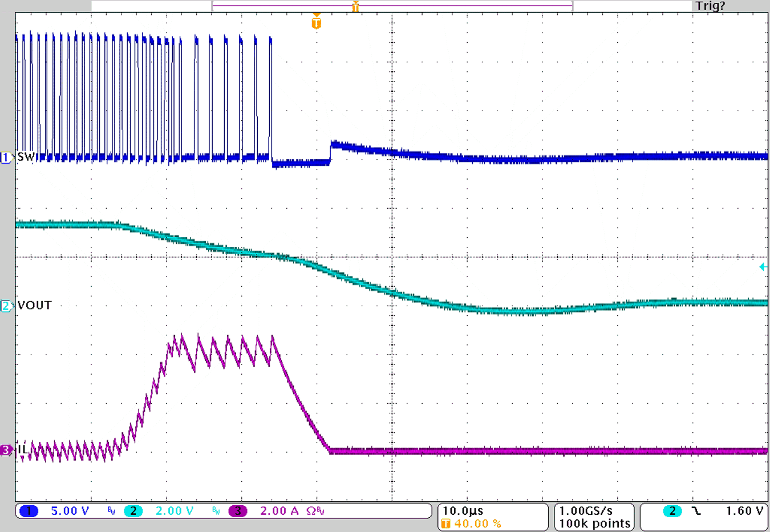Click the channel 1 bandwidth limit indicator
Screen dimensions: 770x532
[111, 511]
